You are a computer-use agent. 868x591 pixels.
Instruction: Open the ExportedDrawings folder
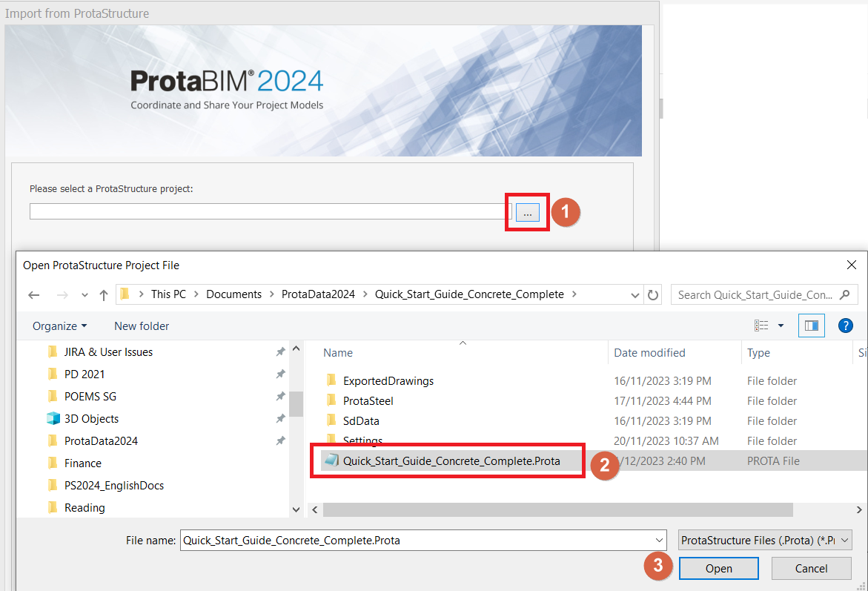(388, 381)
